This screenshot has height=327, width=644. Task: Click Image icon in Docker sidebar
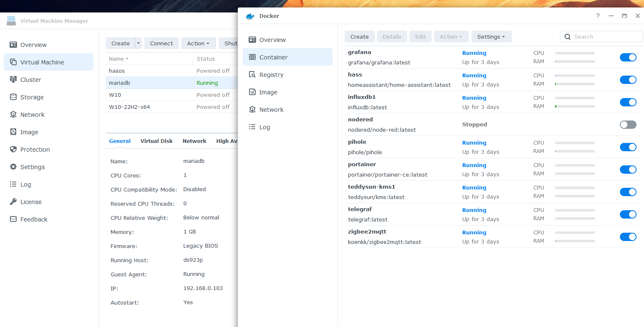252,92
